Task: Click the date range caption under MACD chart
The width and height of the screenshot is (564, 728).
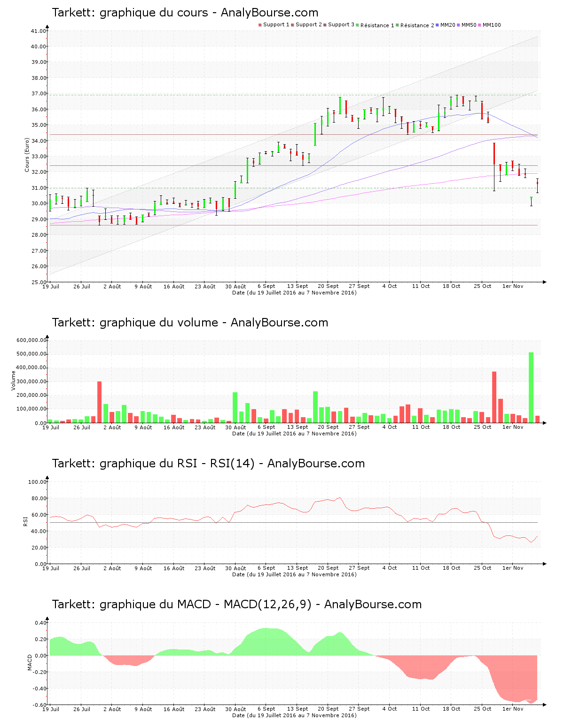Action: tap(294, 715)
